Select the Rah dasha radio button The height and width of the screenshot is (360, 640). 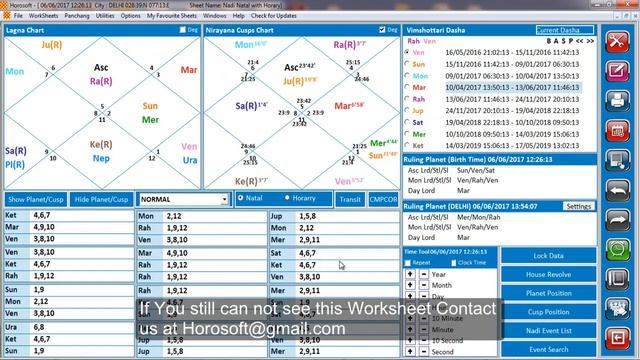click(407, 99)
